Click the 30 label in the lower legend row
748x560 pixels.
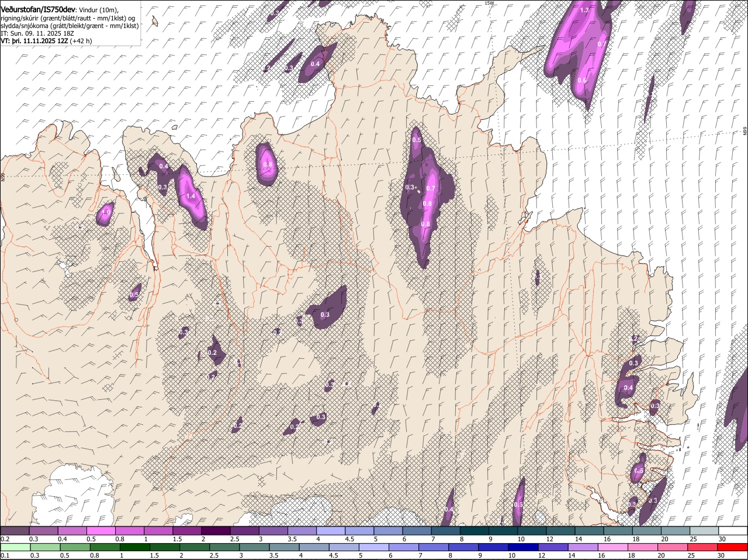pos(721,555)
